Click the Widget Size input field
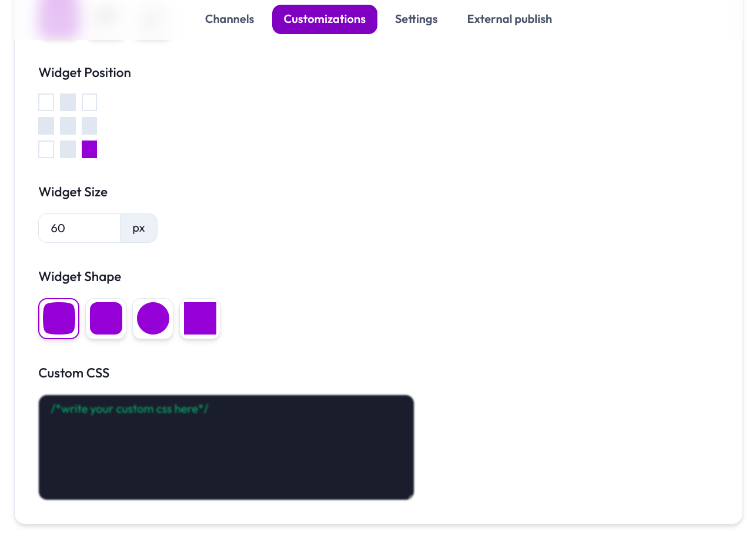The image size is (756, 535). [79, 228]
